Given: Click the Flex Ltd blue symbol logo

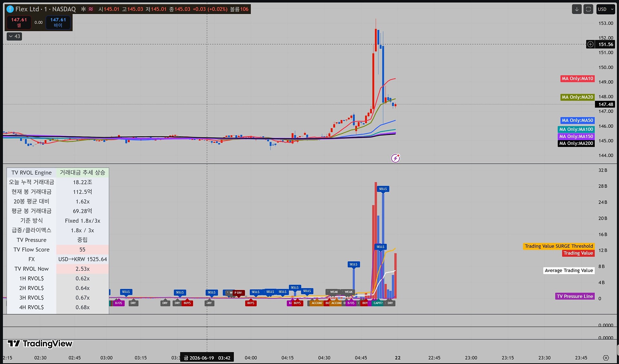Looking at the screenshot, I should coord(10,9).
